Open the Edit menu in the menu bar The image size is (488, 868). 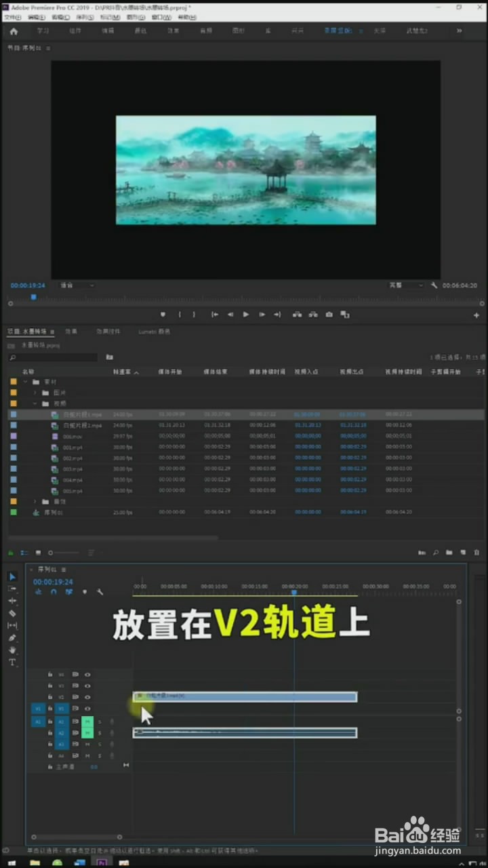[37, 17]
